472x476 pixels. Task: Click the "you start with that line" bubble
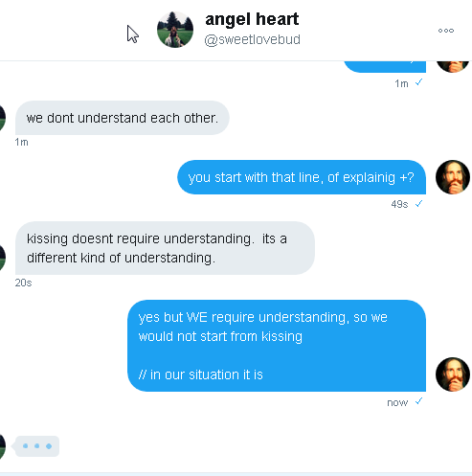coord(302,177)
